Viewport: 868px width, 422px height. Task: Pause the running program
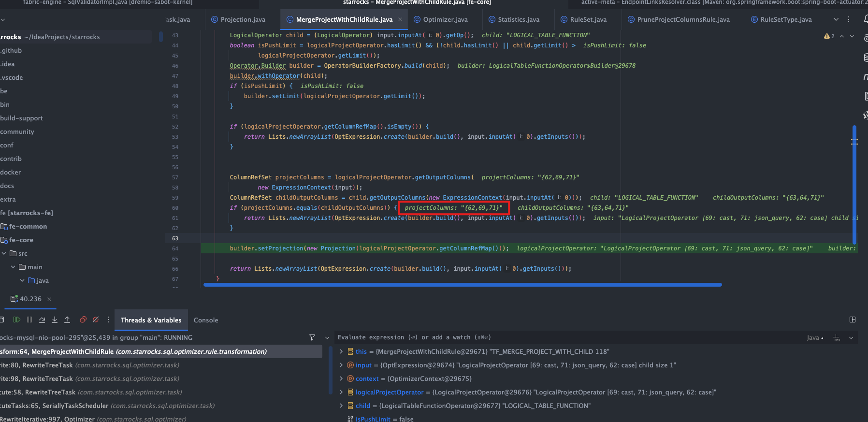(29, 320)
